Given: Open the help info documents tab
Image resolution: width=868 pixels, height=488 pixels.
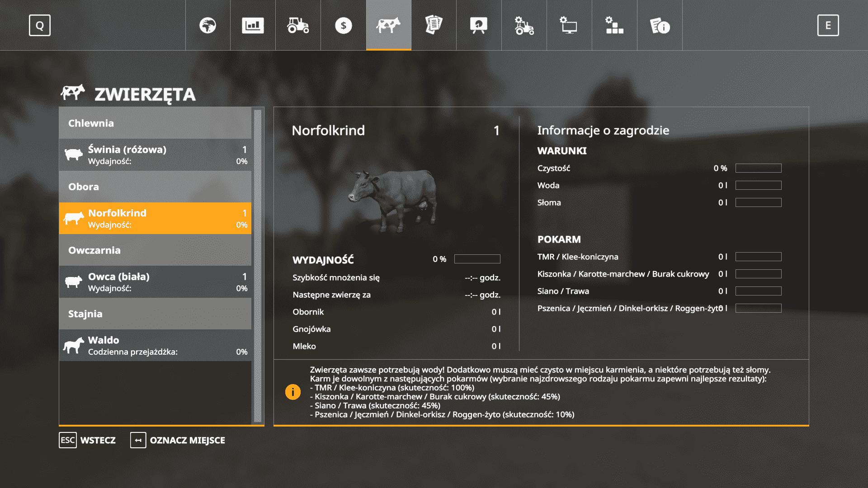Looking at the screenshot, I should (660, 25).
